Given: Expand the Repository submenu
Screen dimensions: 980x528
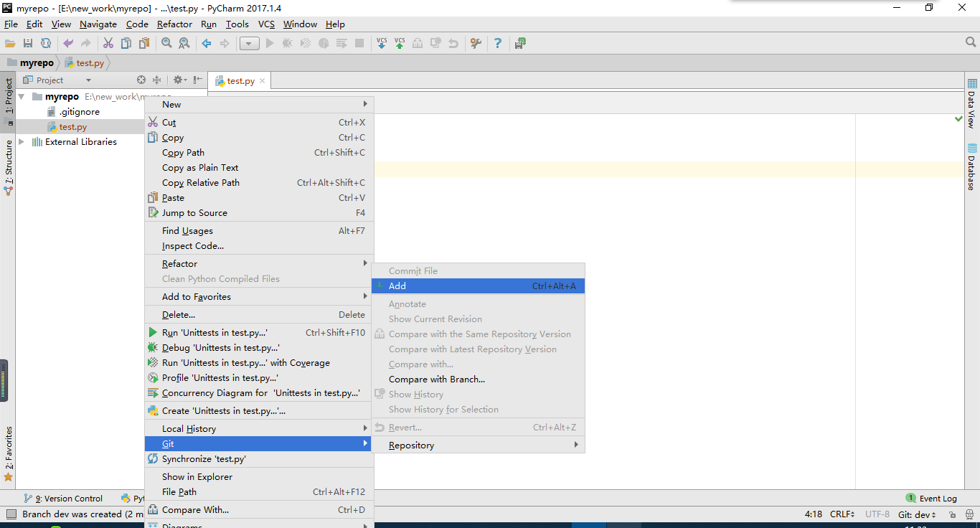Looking at the screenshot, I should [x=479, y=445].
